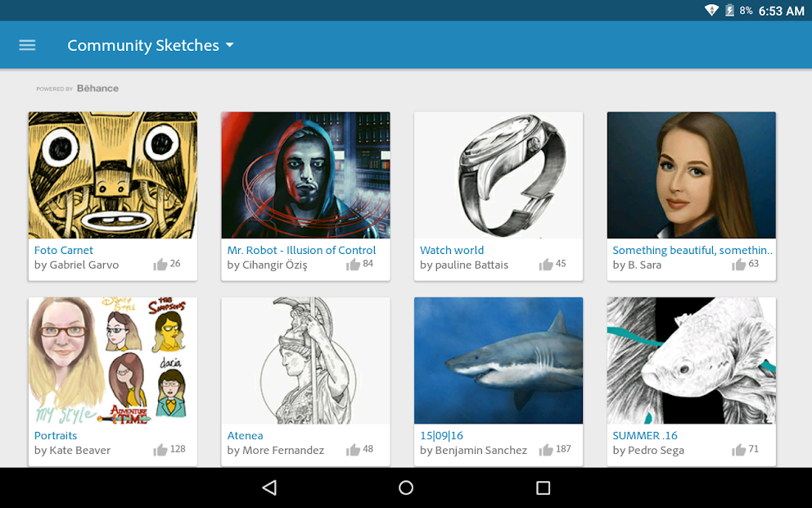Viewport: 812px width, 508px height.
Task: Open the Foto Carnet sketch link
Action: click(64, 250)
